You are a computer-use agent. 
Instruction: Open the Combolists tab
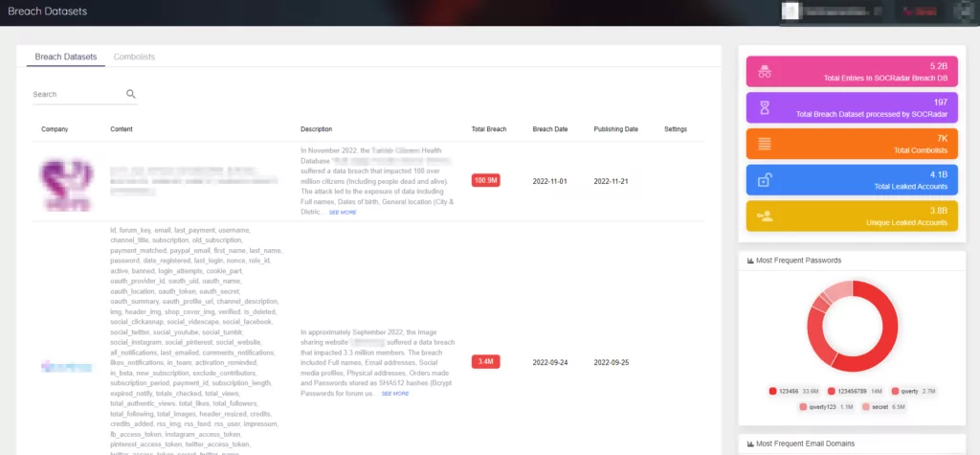coord(134,57)
